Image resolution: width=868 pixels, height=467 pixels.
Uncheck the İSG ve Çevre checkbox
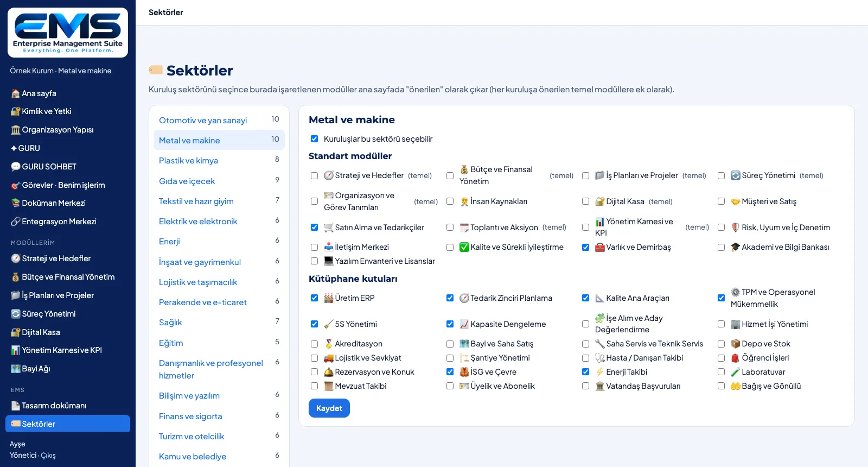point(450,372)
